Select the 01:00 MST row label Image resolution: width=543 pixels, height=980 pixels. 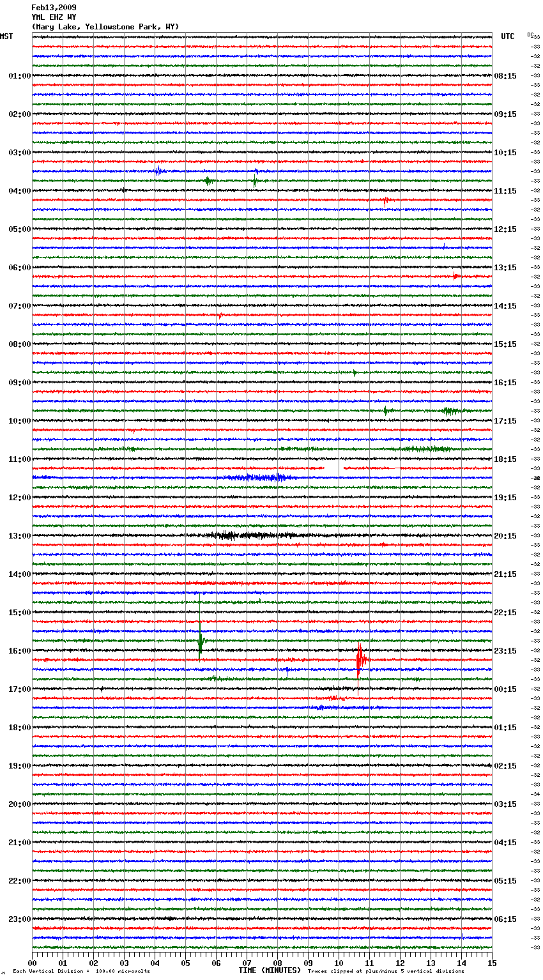[19, 76]
